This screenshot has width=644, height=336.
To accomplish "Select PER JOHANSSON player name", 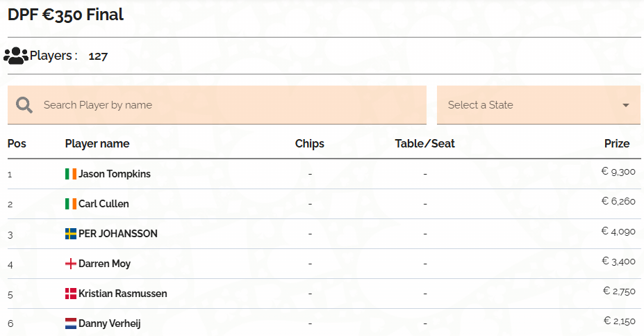I will [118, 234].
